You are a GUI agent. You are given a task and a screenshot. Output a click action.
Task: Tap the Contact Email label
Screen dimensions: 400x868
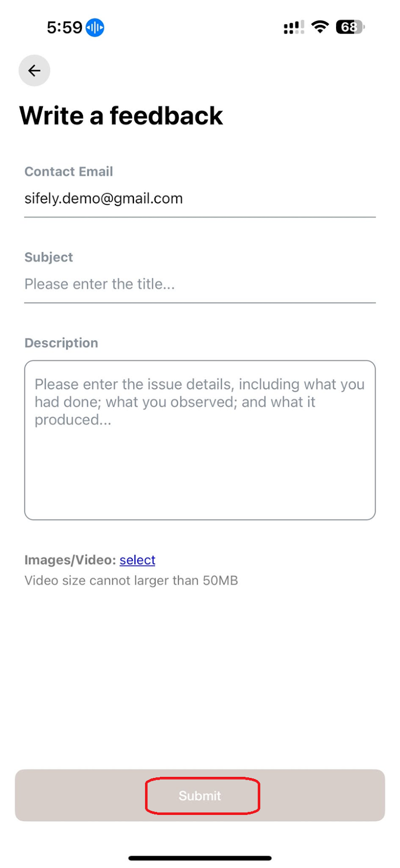pyautogui.click(x=69, y=171)
